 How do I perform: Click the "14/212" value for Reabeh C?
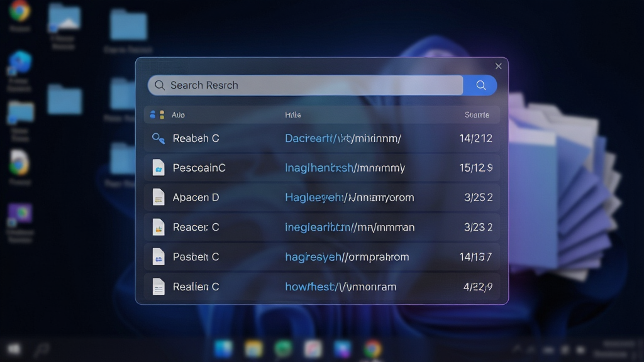(x=475, y=138)
